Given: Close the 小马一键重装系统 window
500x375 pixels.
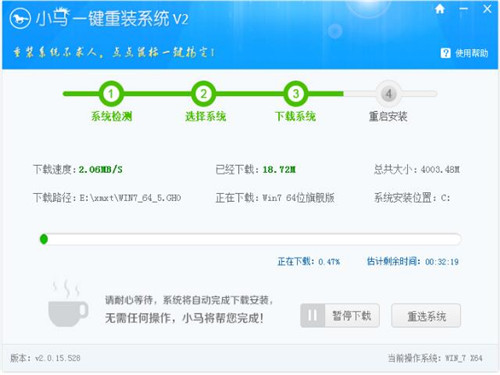Looking at the screenshot, I should [x=487, y=9].
